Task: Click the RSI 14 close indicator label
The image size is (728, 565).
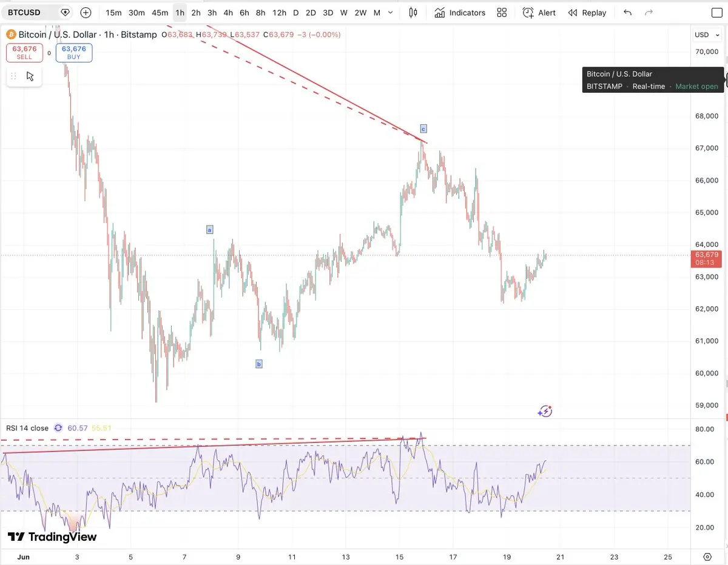Action: pyautogui.click(x=27, y=428)
